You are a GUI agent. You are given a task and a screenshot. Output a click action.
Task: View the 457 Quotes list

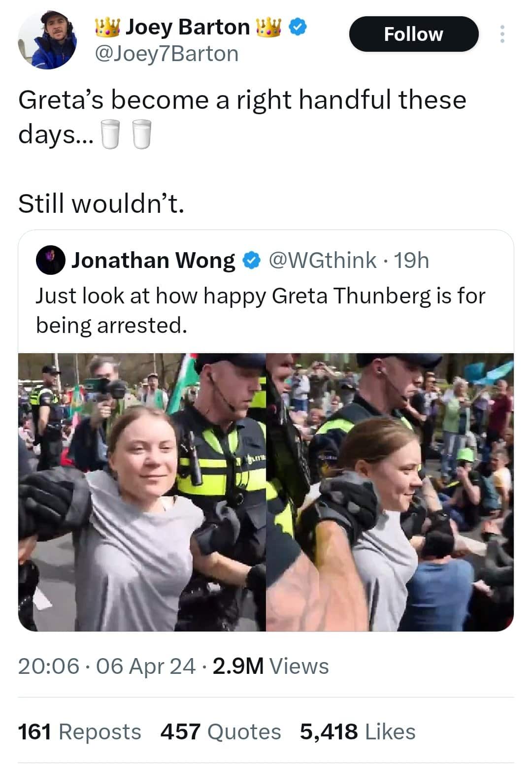(x=221, y=731)
